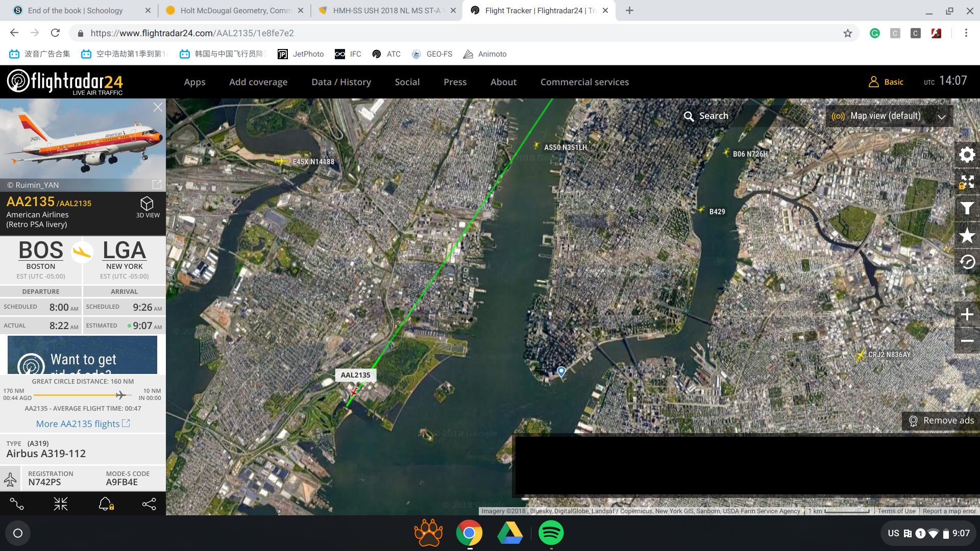Expand the Map view (default) dropdown
Screen dimensions: 980x551
[x=889, y=116]
